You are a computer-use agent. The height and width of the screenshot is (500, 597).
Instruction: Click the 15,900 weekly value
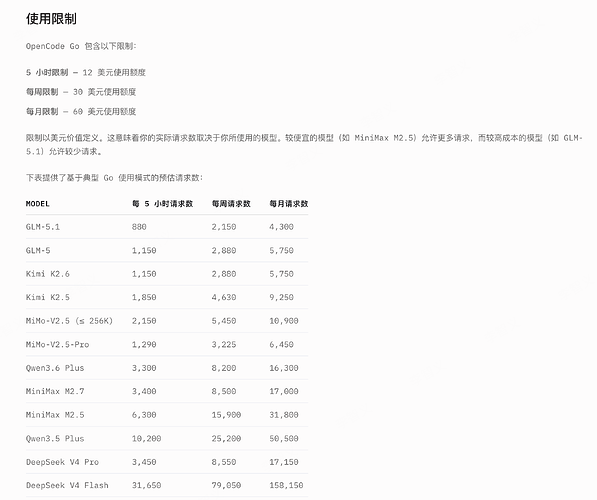[x=226, y=415]
